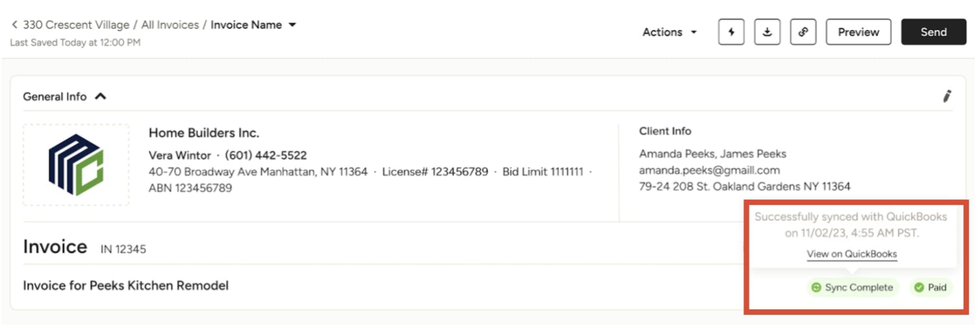Screen dimensions: 980x329
Task: Click the copy link icon
Action: click(x=803, y=32)
